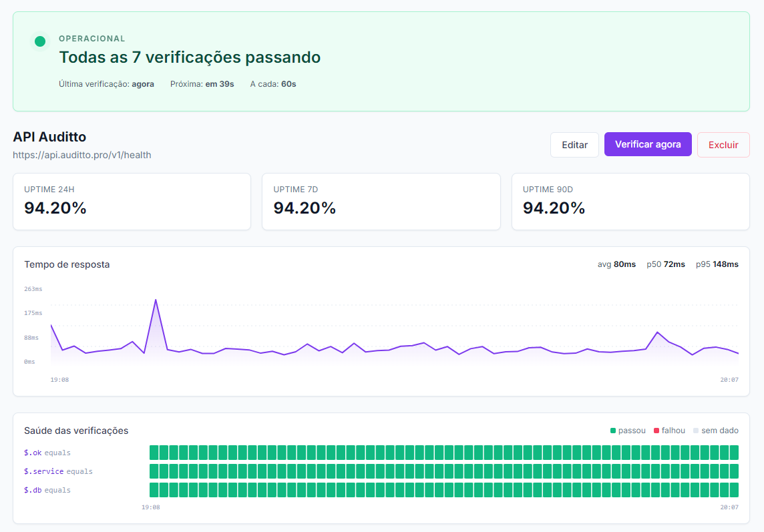Click the tallest spike in response chart
The width and height of the screenshot is (764, 532).
coord(156,300)
